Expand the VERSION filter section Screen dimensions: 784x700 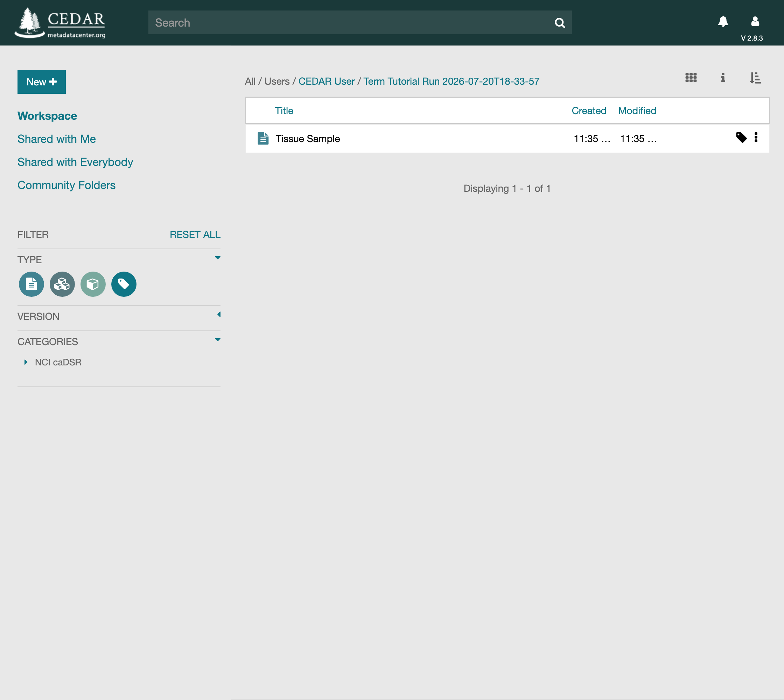coord(219,315)
